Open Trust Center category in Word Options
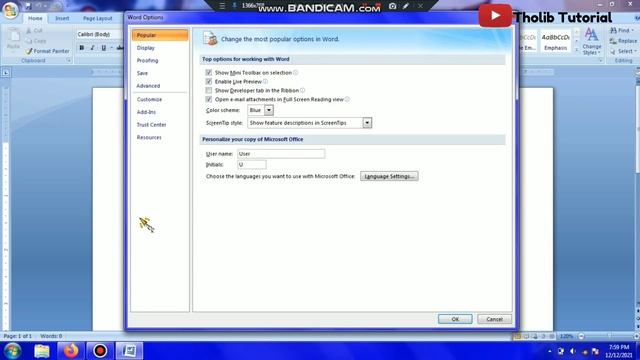The height and width of the screenshot is (360, 640). click(x=160, y=124)
